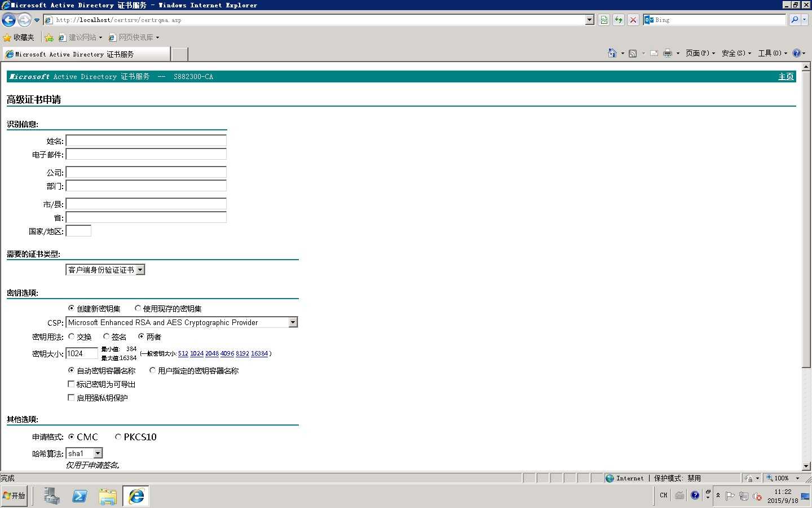Image resolution: width=812 pixels, height=508 pixels.
Task: Click the network status tray icon
Action: point(744,496)
